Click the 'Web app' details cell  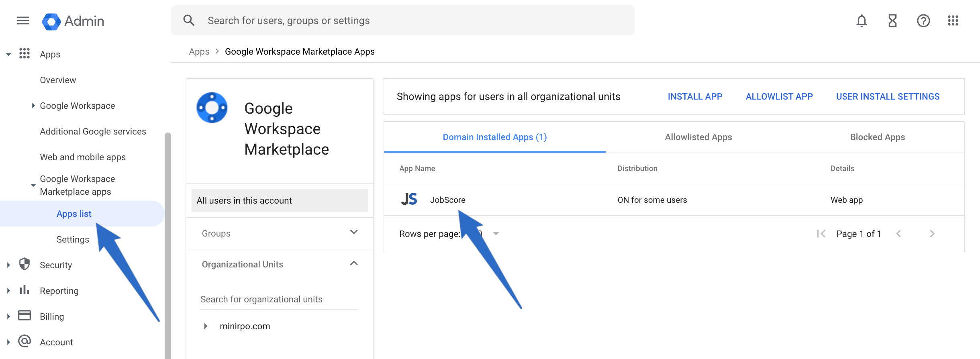click(847, 200)
